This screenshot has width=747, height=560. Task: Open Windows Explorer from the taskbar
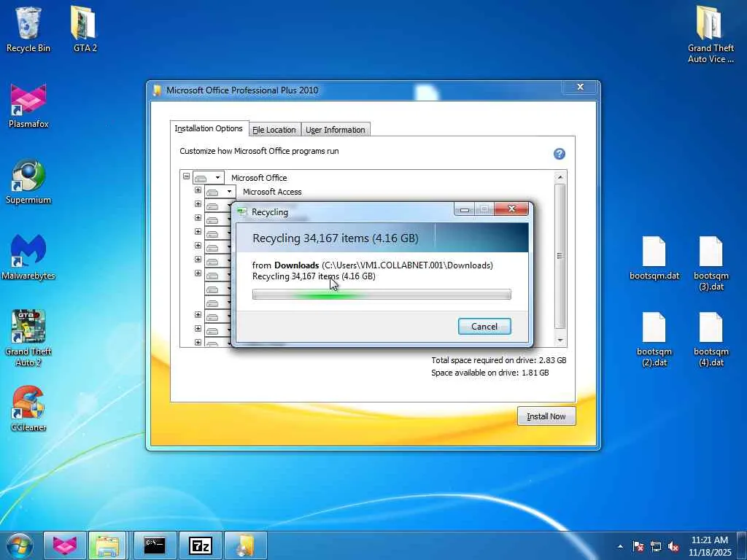tap(107, 545)
